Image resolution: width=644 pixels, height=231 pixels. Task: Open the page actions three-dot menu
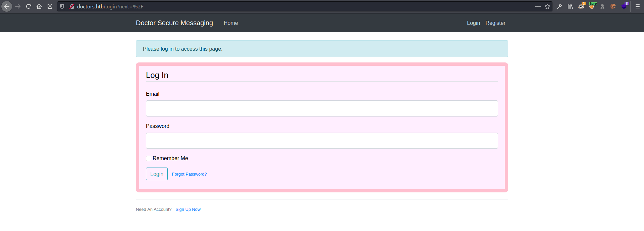[x=538, y=6]
